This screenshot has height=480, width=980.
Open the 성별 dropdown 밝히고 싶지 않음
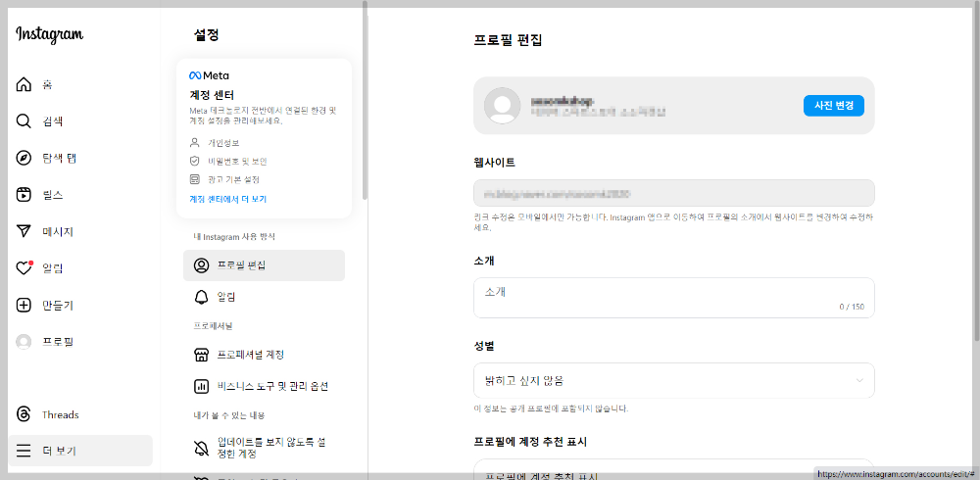(x=674, y=381)
